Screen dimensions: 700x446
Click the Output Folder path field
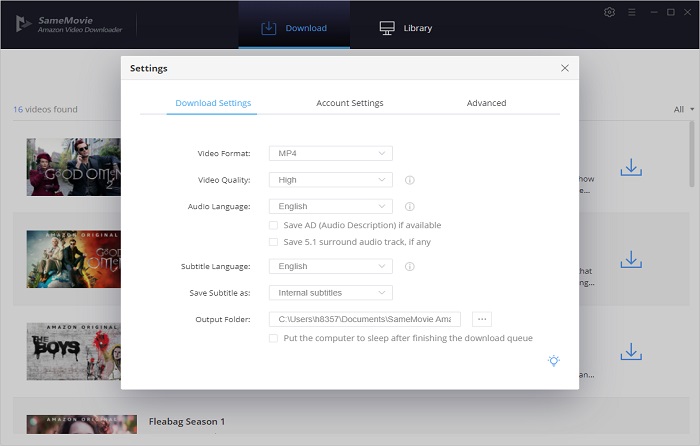pyautogui.click(x=364, y=319)
